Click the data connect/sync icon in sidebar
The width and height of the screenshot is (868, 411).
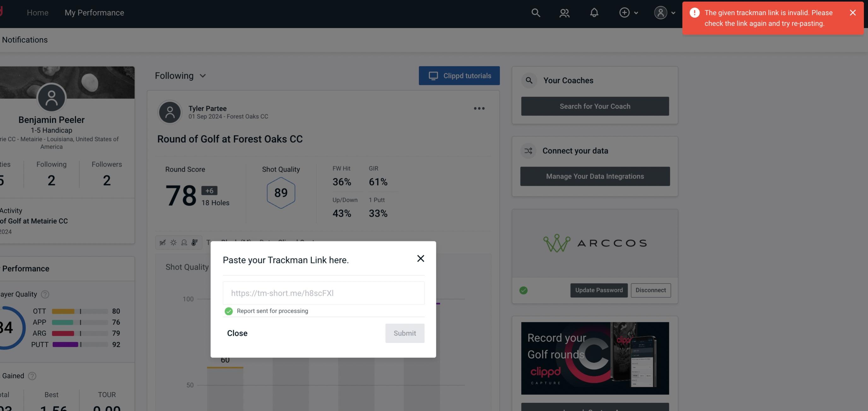click(528, 151)
